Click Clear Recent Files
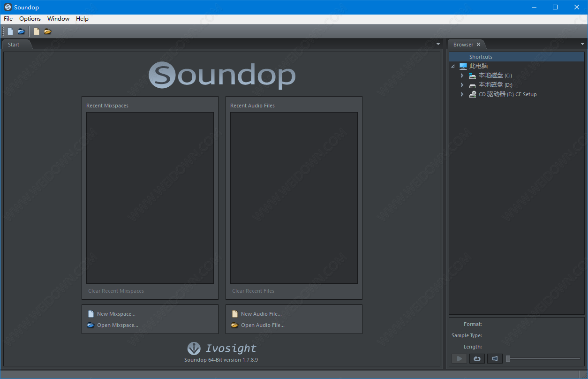The image size is (588, 379). tap(253, 291)
